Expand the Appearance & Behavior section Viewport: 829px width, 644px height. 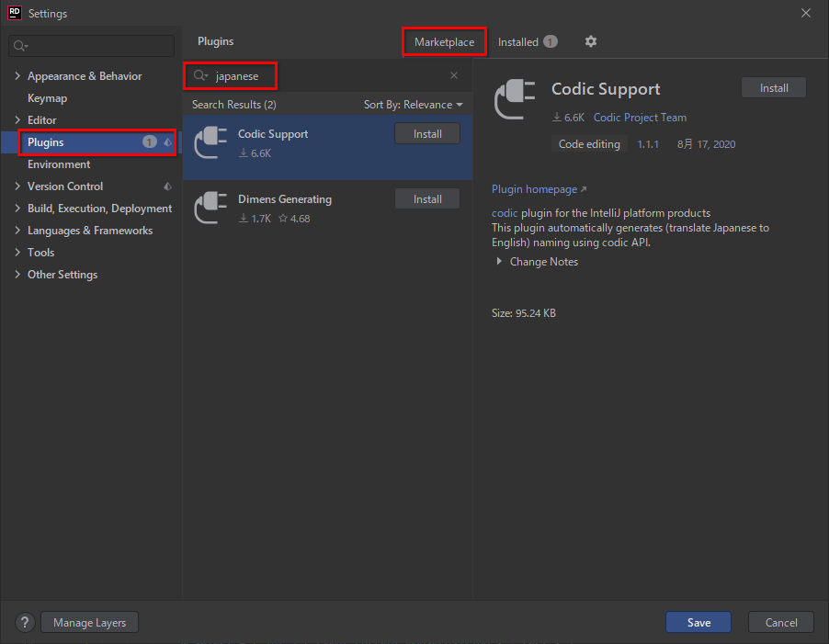(x=17, y=76)
